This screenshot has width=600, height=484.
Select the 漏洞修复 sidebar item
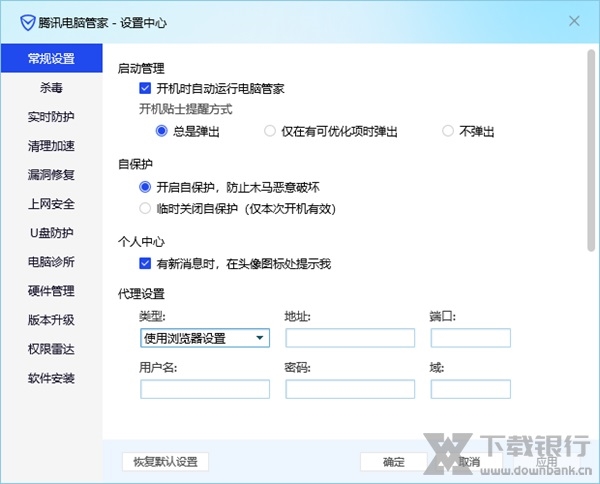coord(52,175)
